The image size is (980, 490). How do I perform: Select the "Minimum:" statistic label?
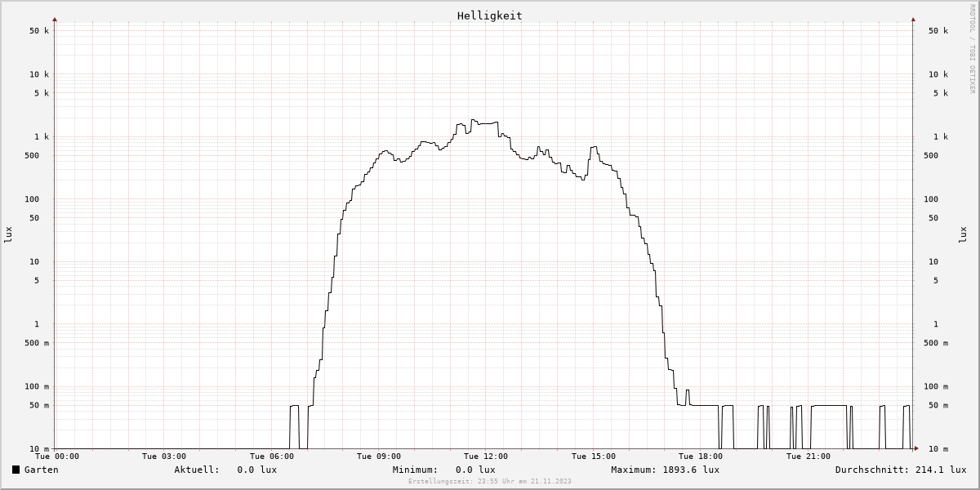(x=415, y=470)
